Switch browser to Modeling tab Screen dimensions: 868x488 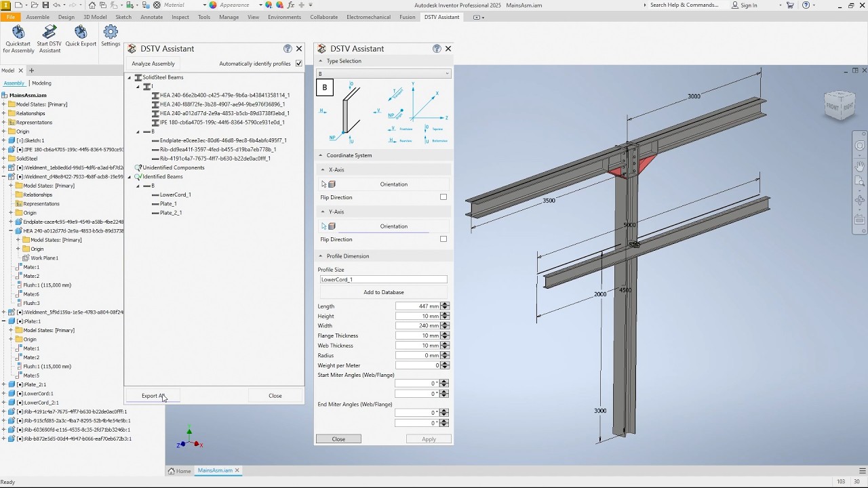click(41, 83)
